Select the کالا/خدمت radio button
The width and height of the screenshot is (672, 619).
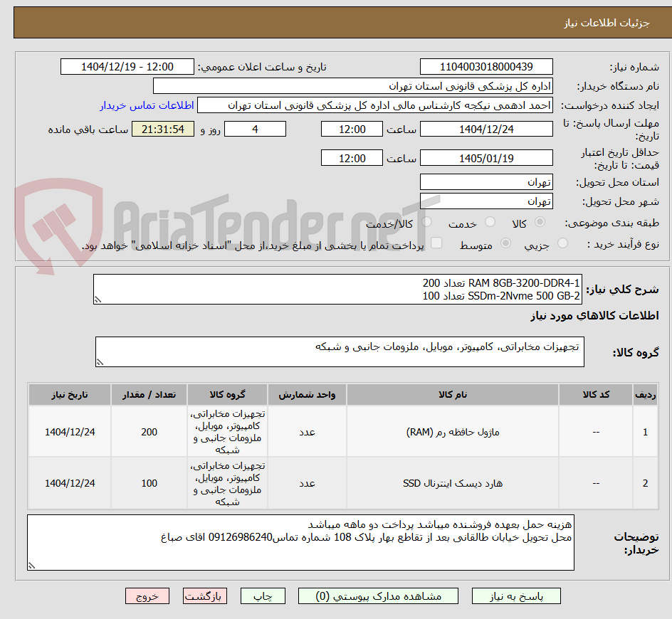click(x=426, y=222)
